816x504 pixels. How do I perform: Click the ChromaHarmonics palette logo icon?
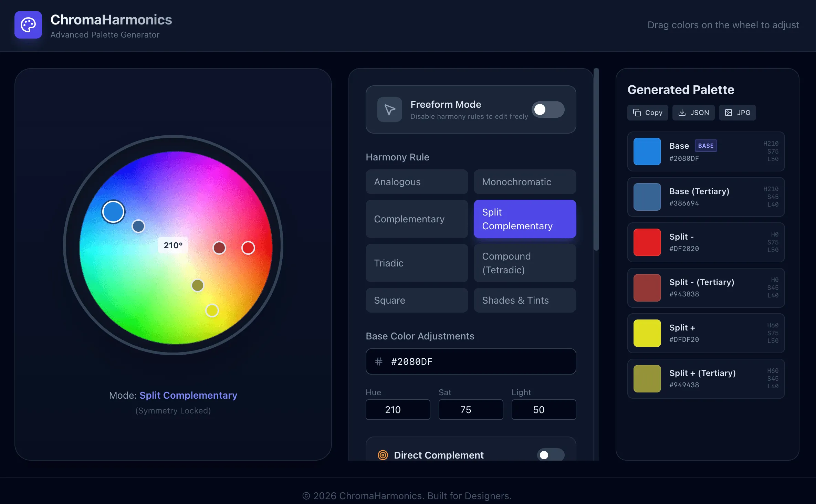(28, 25)
